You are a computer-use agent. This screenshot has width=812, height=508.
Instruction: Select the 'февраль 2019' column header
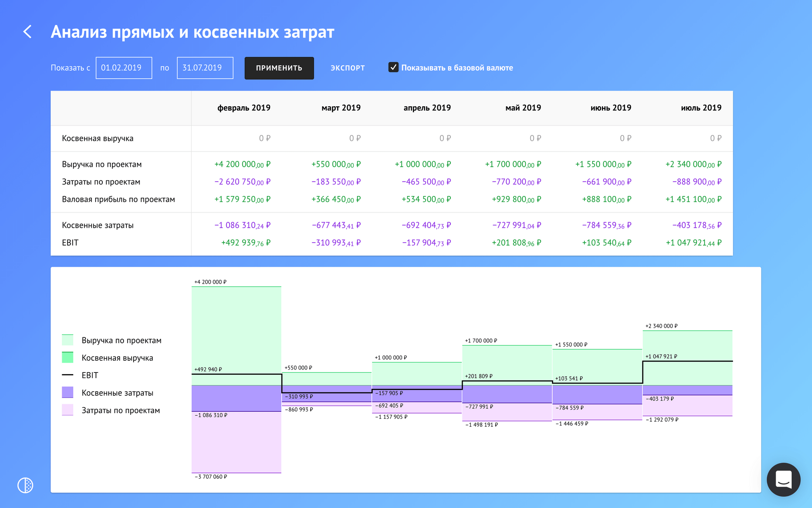pyautogui.click(x=244, y=108)
